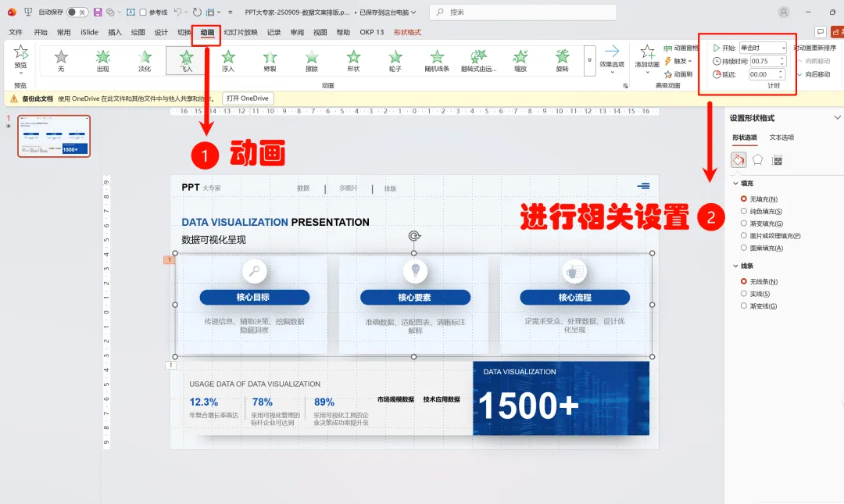Open the Effects pentagon icon in format pane

[x=757, y=160]
